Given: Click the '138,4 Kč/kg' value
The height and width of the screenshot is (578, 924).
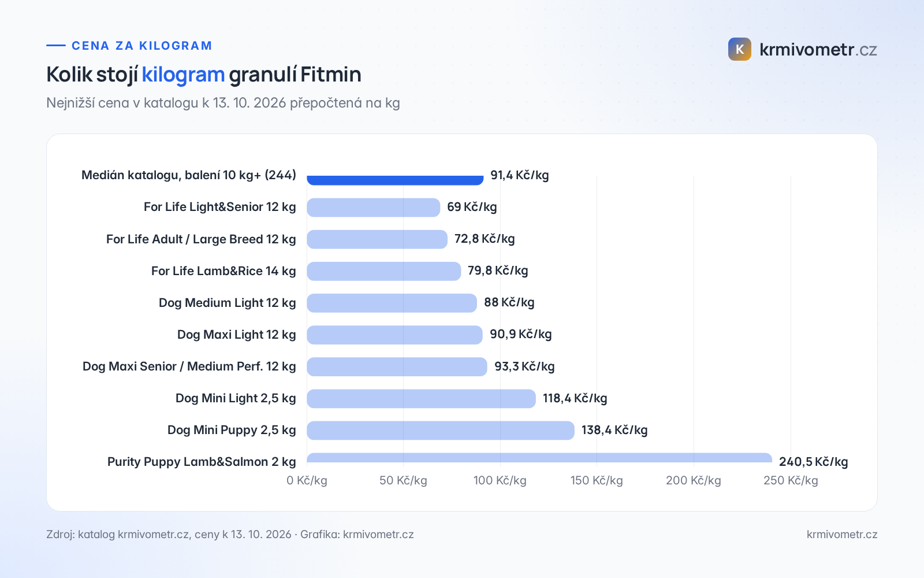Looking at the screenshot, I should tap(614, 430).
